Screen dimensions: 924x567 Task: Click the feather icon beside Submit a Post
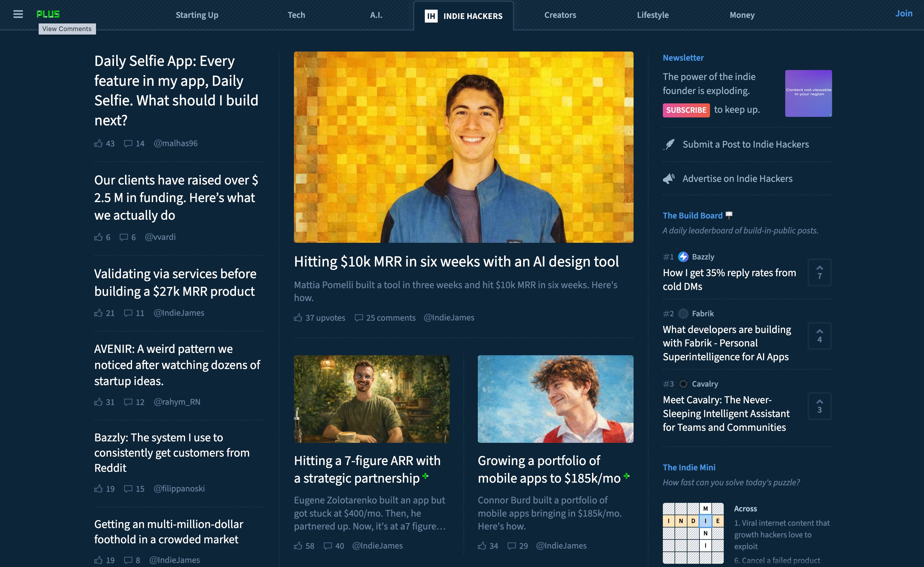pos(669,144)
